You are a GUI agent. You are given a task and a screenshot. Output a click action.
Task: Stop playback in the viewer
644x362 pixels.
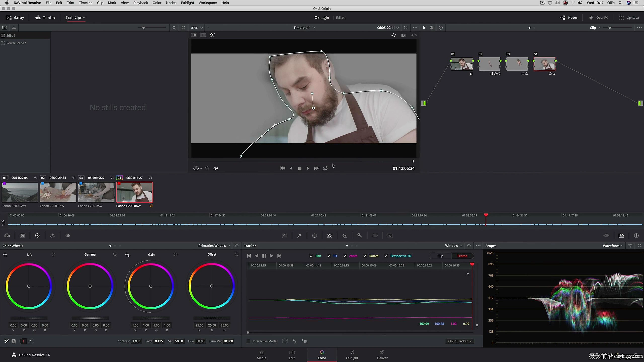point(300,168)
